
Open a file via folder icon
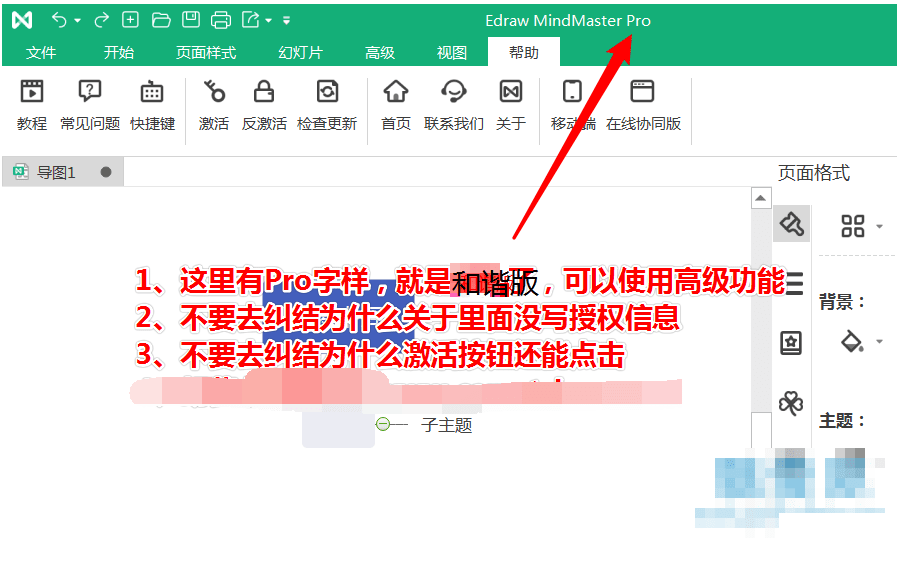pos(160,20)
